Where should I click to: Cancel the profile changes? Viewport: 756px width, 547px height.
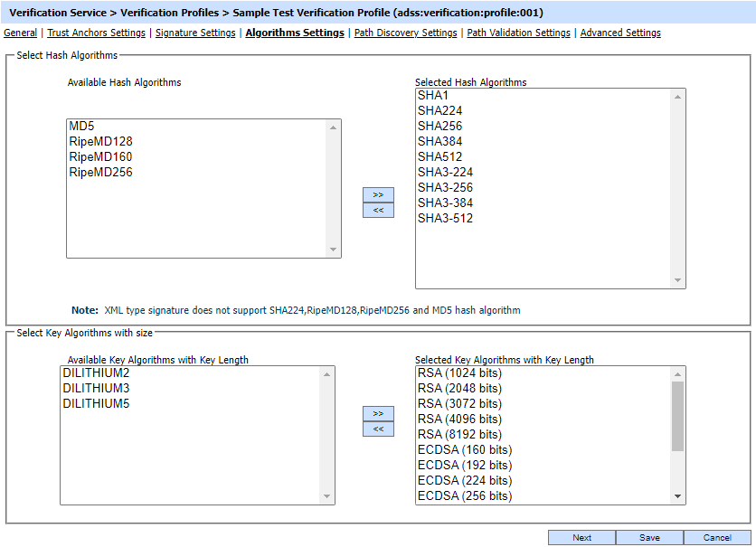tap(717, 537)
